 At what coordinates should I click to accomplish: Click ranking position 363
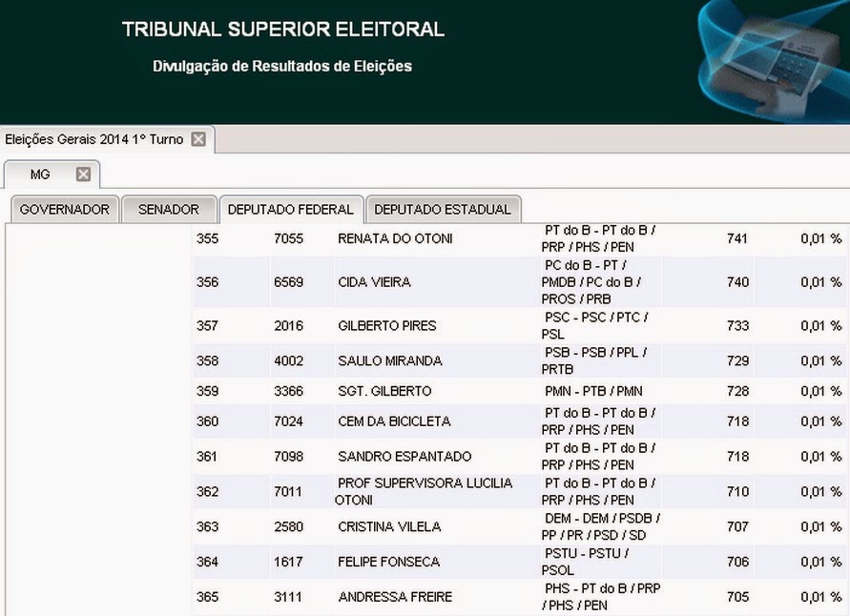[207, 526]
